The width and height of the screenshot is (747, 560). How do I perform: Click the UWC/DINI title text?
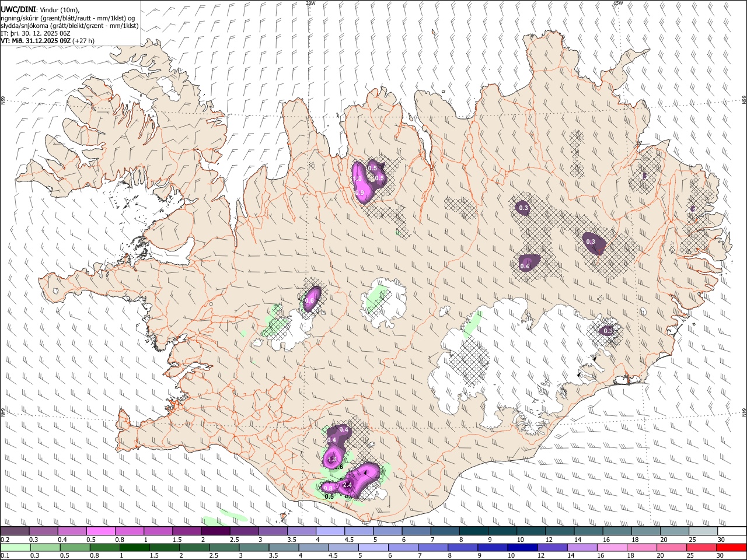click(x=18, y=10)
